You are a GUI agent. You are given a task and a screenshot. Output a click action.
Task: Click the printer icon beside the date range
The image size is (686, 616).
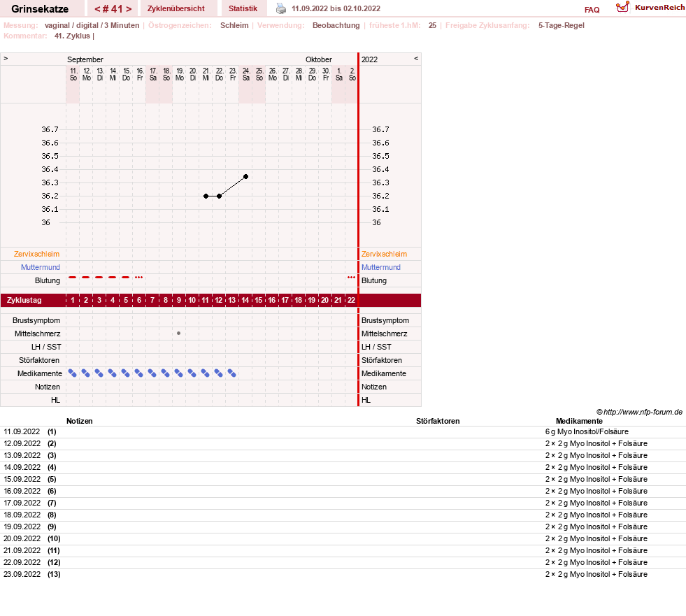tap(281, 8)
